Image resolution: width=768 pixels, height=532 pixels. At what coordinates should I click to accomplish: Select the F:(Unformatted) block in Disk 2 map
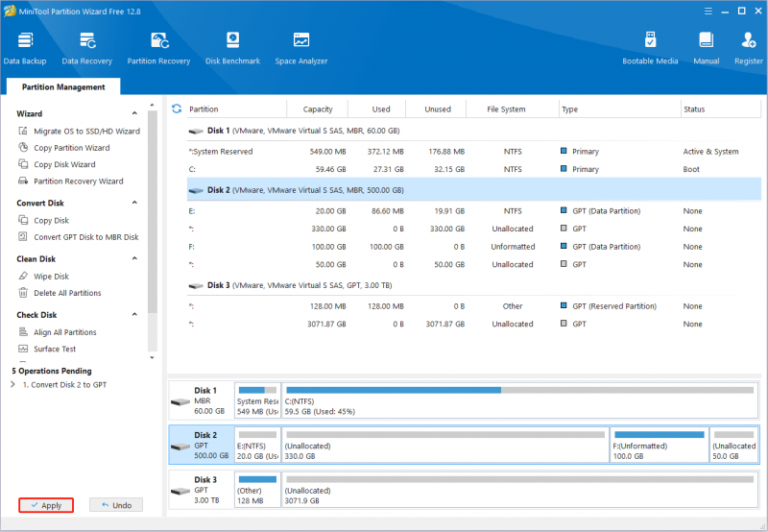point(660,445)
